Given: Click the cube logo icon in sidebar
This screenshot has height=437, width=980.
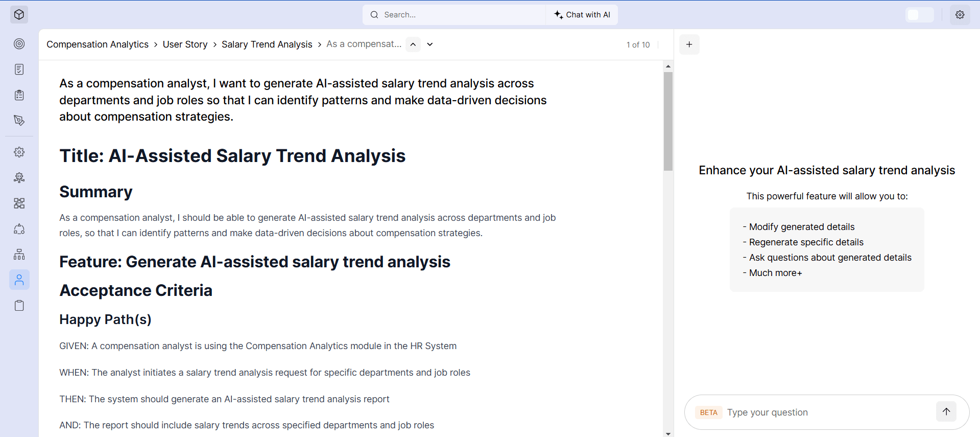Looking at the screenshot, I should point(19,15).
